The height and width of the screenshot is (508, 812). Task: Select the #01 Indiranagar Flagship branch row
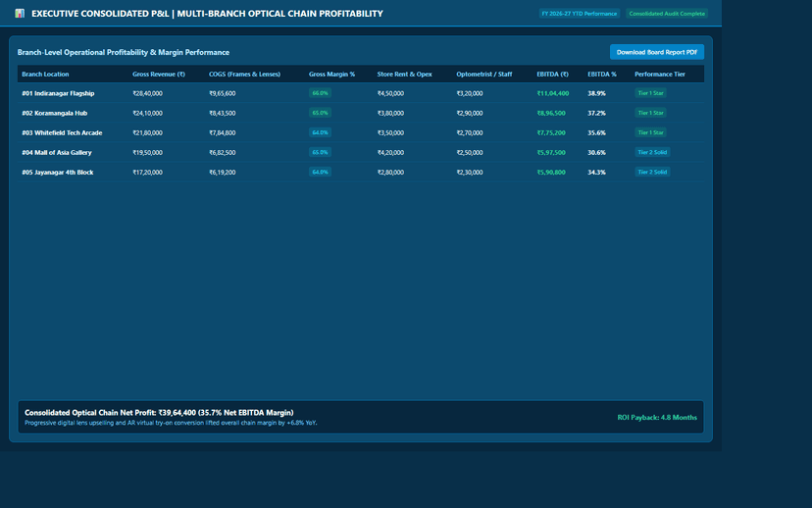click(x=361, y=93)
